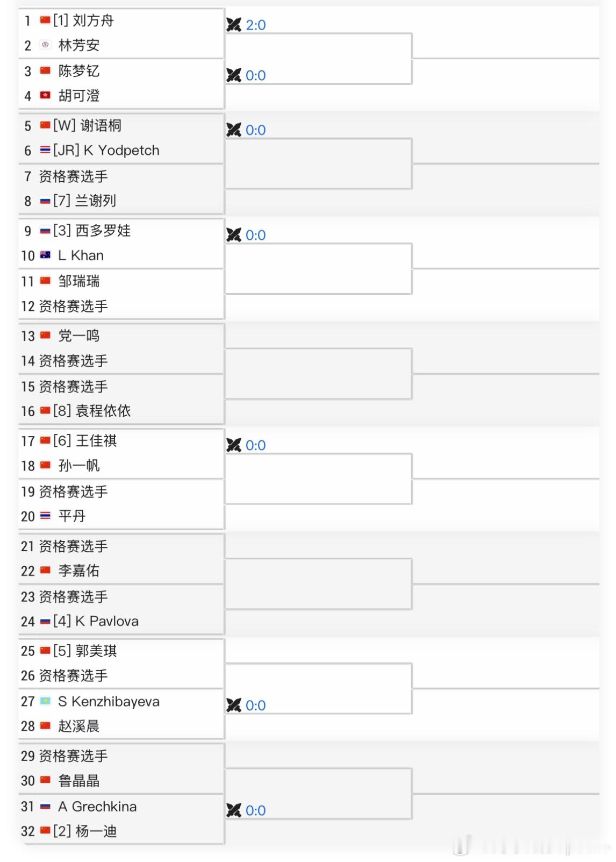
Task: Select player [1] 刘方舟
Action: (x=83, y=21)
